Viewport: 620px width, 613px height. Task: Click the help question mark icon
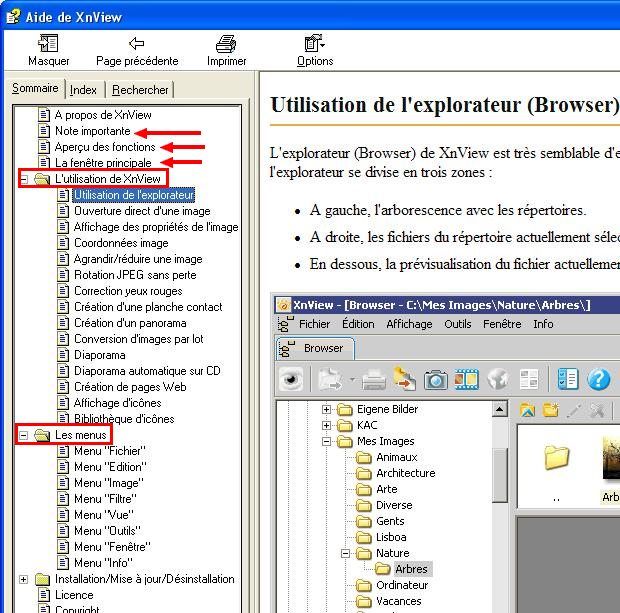coord(598,380)
